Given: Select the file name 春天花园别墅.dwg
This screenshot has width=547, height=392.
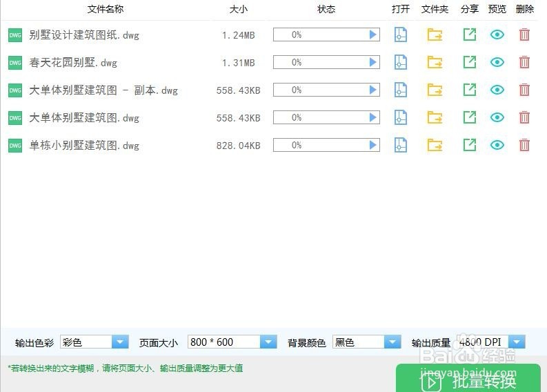Looking at the screenshot, I should [73, 63].
